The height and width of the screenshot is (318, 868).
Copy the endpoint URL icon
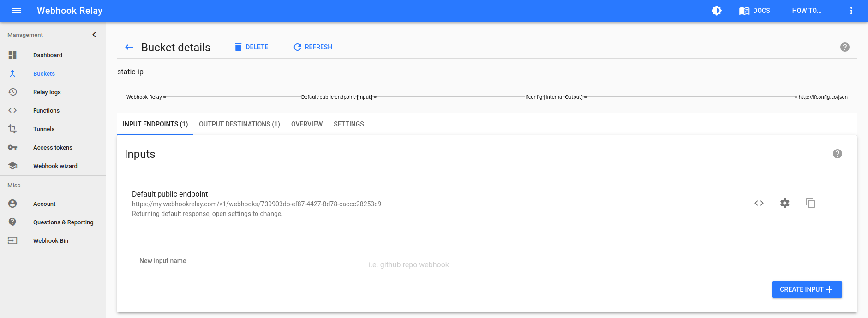[x=811, y=203]
